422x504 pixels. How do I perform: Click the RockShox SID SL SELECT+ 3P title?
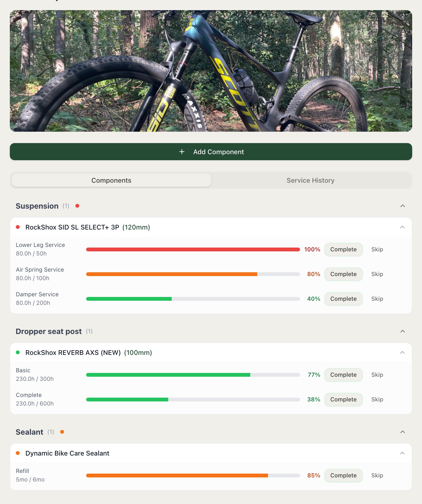tap(72, 227)
